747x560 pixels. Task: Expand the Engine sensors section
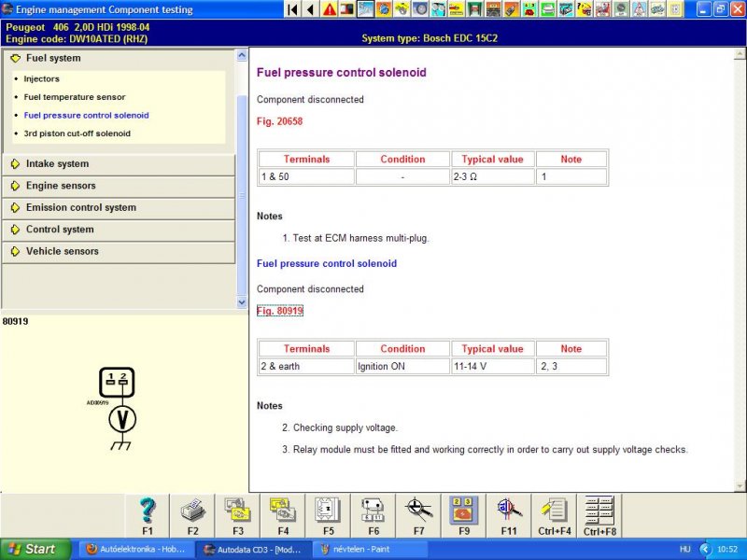[119, 186]
